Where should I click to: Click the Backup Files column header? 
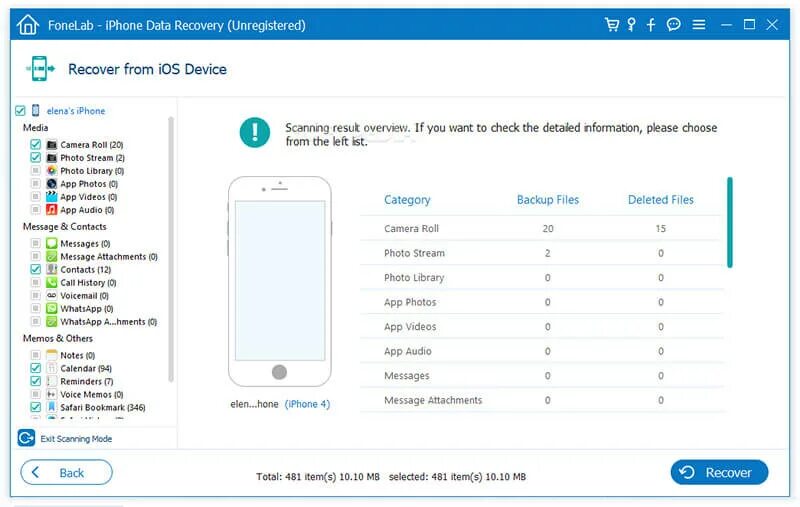[x=548, y=200]
